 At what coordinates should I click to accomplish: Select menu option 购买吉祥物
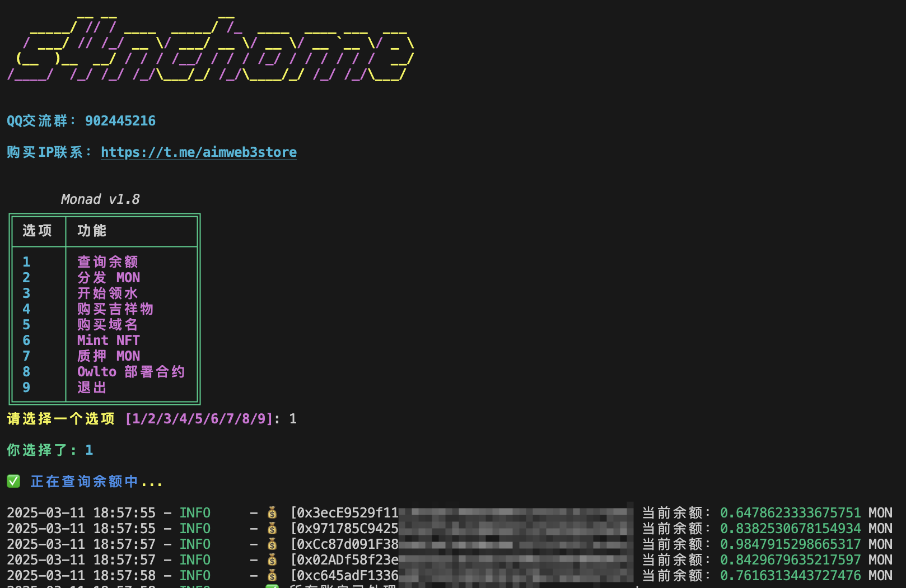coord(115,309)
